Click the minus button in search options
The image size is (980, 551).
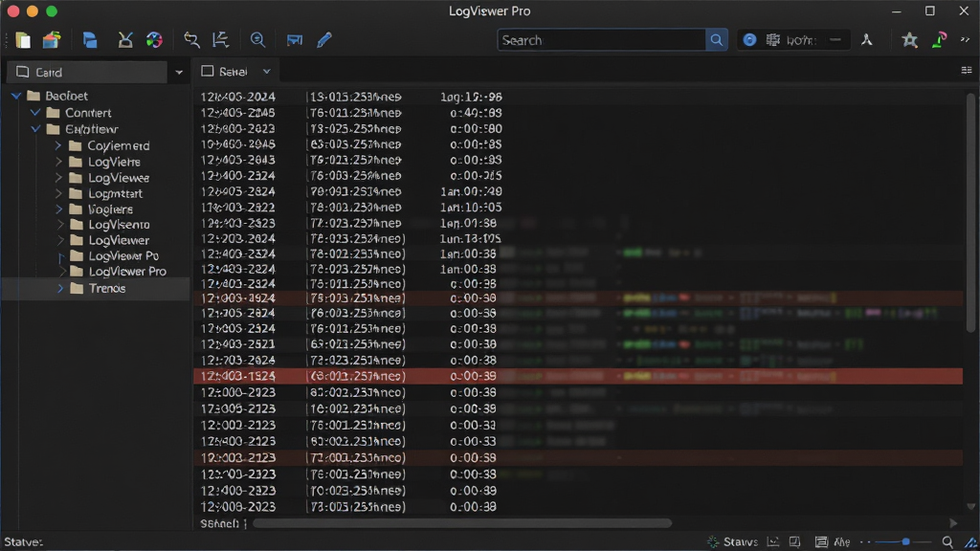(835, 40)
